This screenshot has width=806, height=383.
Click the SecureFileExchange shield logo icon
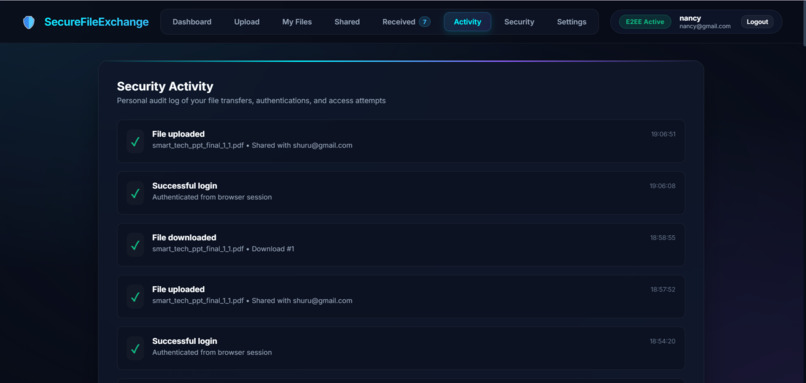(x=29, y=22)
